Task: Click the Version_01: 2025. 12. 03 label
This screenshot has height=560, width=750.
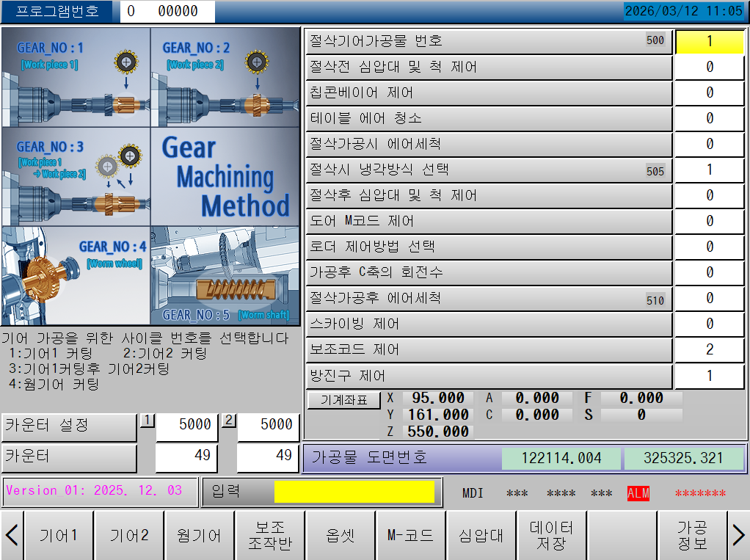Action: tap(100, 492)
